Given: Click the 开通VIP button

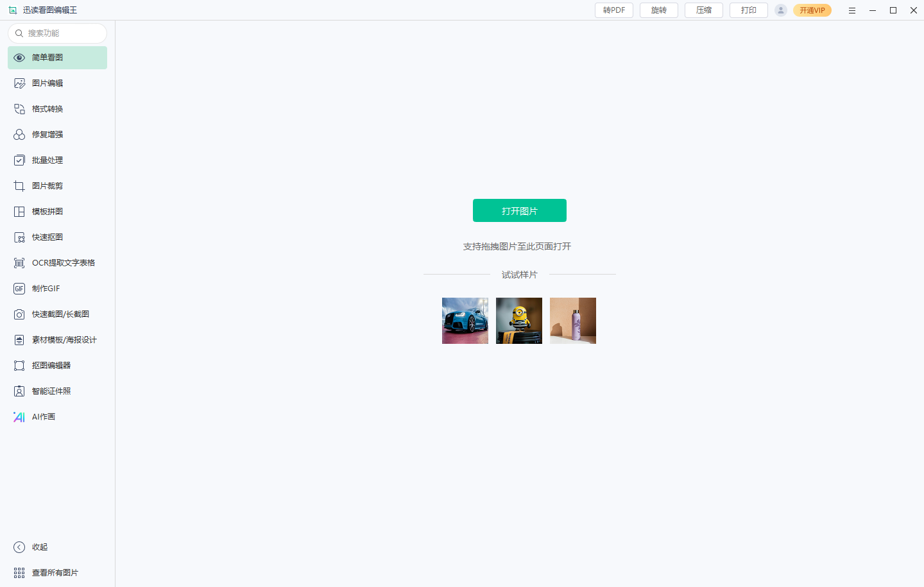Looking at the screenshot, I should tap(812, 10).
